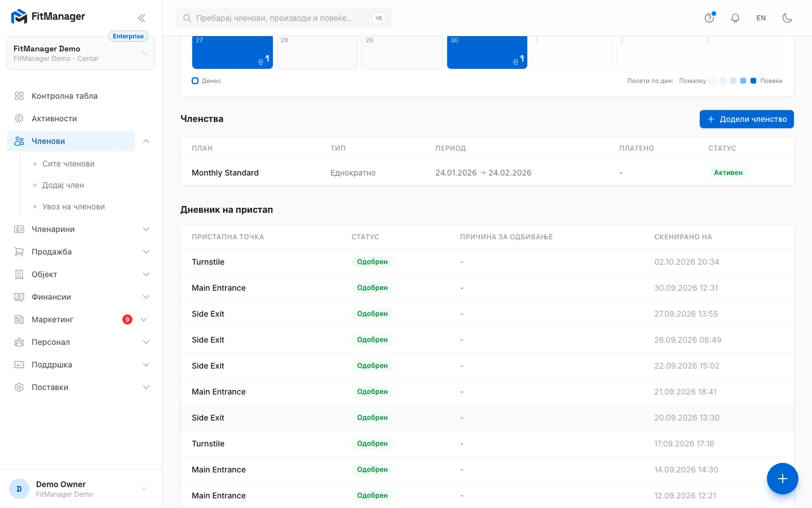Image resolution: width=812 pixels, height=508 pixels.
Task: Expand the Членарини section
Action: coord(146,229)
